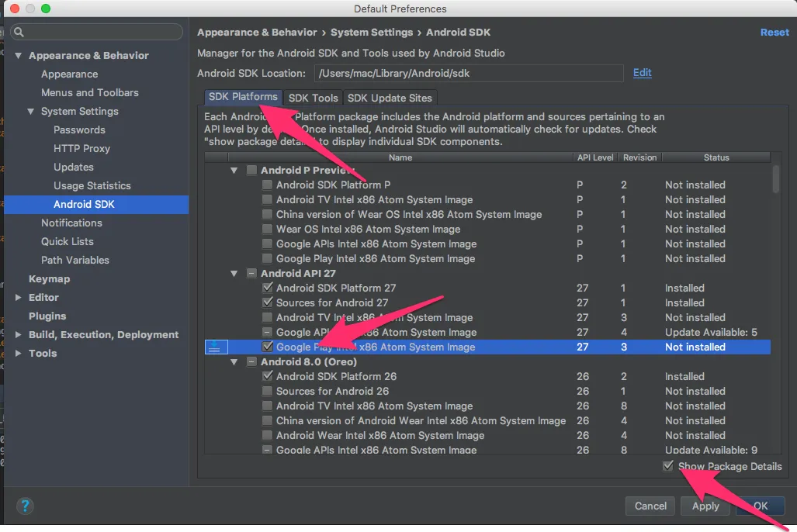Click the search magnifier icon
This screenshot has width=797, height=532.
click(19, 33)
